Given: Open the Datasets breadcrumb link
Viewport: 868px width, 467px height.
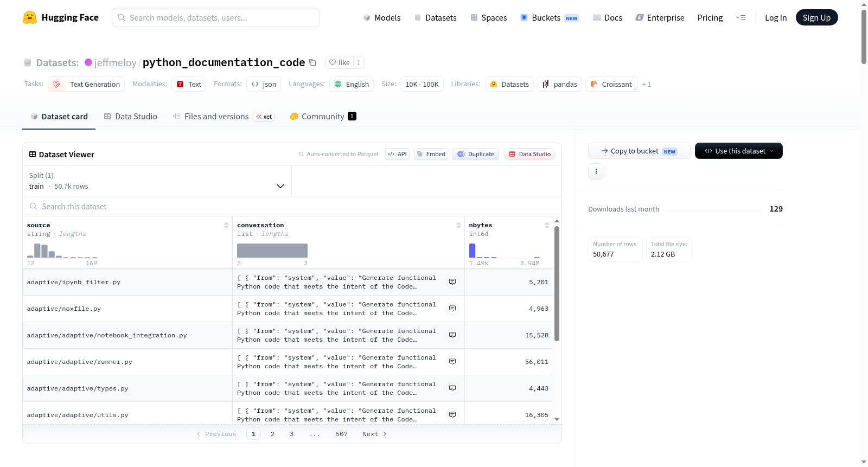Looking at the screenshot, I should click(x=57, y=62).
